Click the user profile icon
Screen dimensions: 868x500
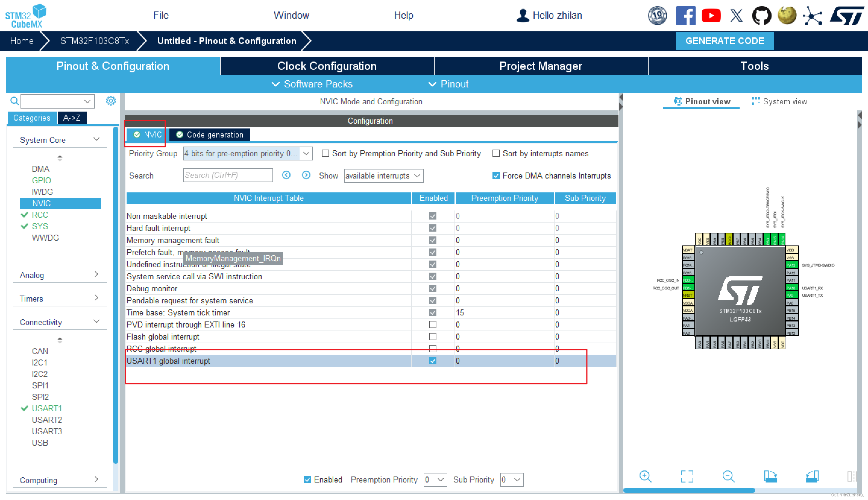point(522,15)
